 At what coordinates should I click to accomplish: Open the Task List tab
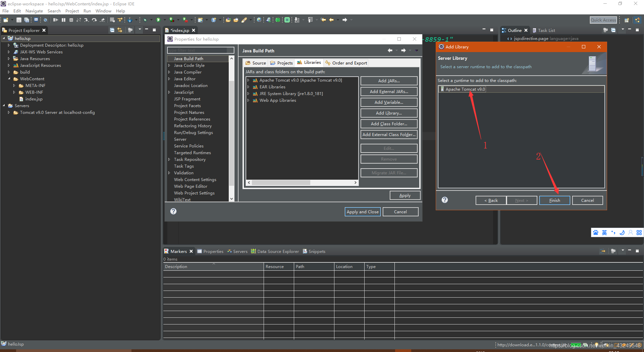[x=543, y=30]
